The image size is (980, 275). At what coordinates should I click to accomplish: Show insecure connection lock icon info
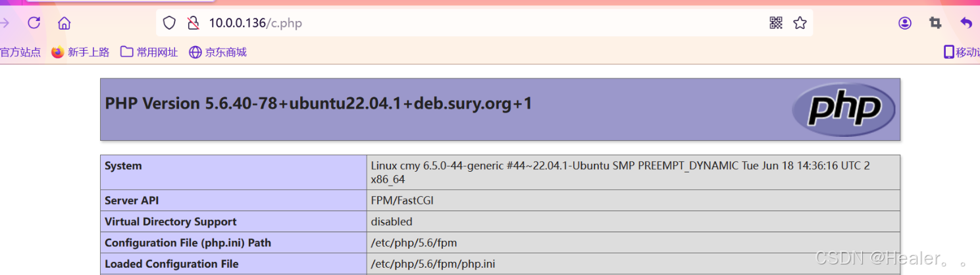click(x=193, y=23)
